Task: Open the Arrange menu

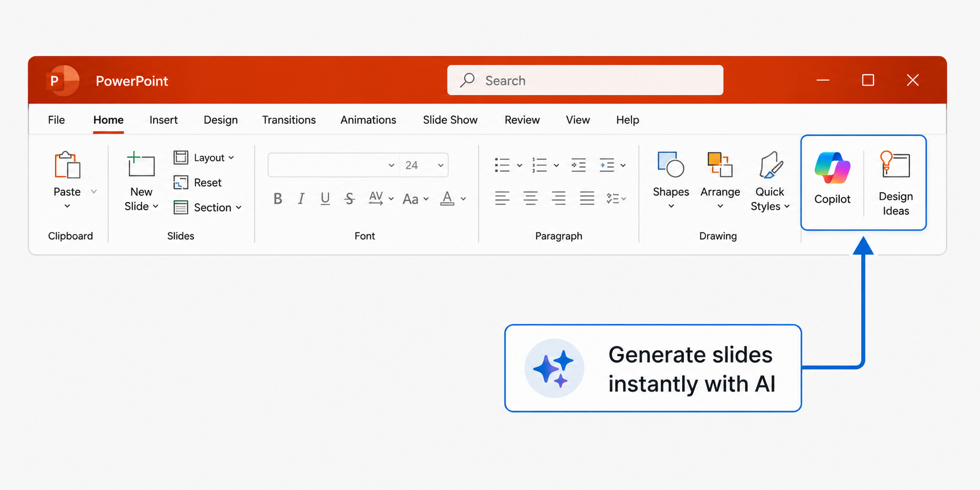Action: pos(720,181)
